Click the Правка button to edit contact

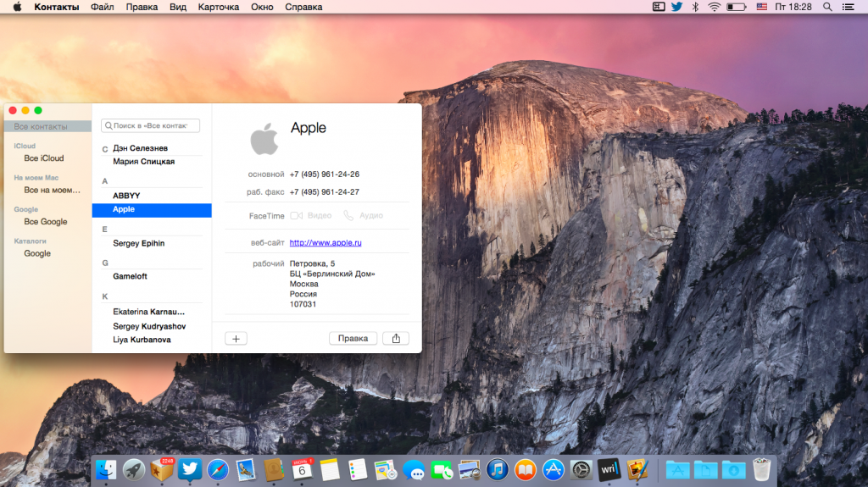click(353, 338)
